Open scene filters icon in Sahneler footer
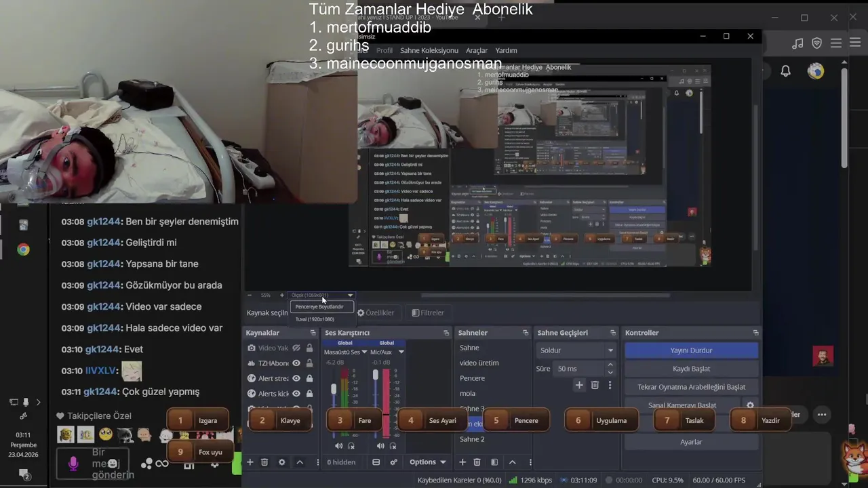Image resolution: width=868 pixels, height=488 pixels. coord(494,462)
